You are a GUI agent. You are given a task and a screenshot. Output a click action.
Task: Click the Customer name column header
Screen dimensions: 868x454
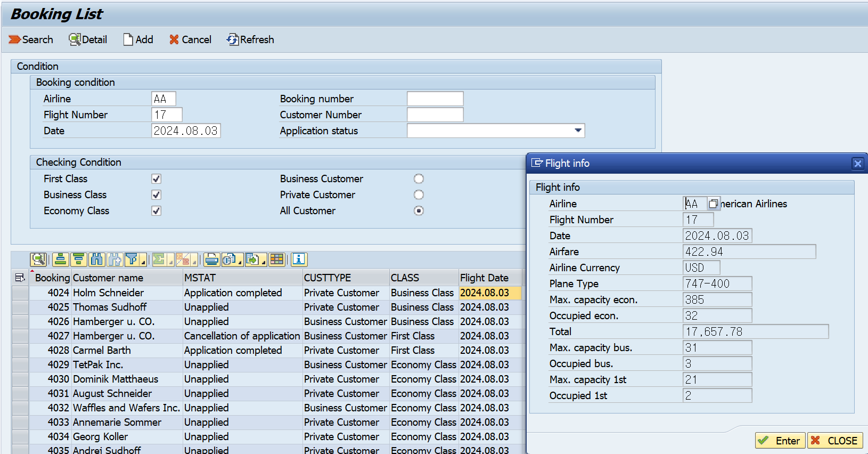[127, 278]
